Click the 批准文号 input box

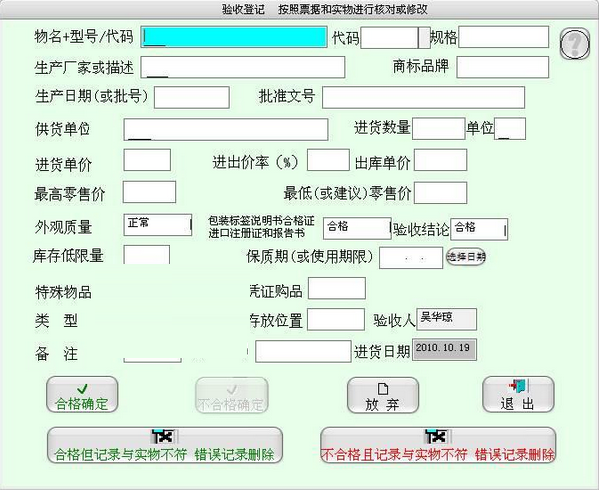coord(423,97)
